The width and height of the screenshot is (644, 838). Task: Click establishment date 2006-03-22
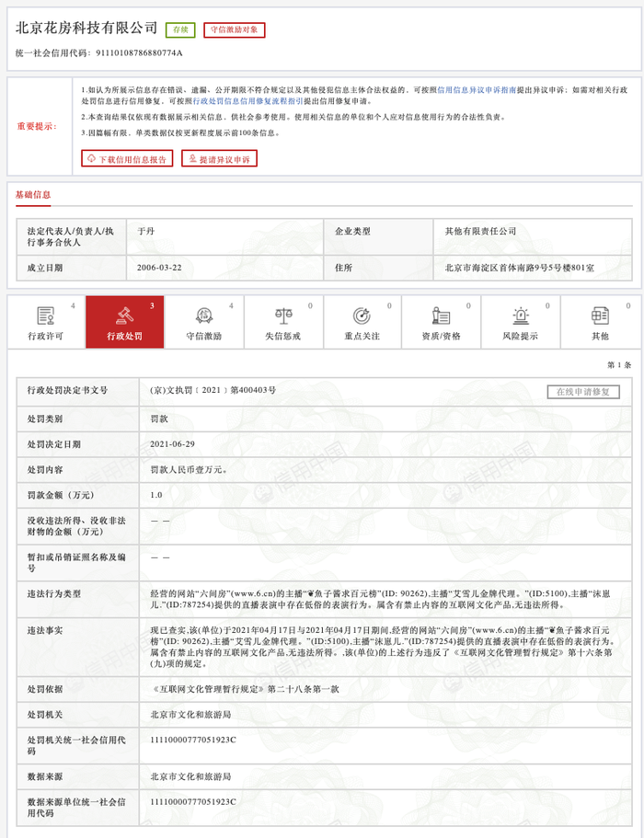pos(159,268)
